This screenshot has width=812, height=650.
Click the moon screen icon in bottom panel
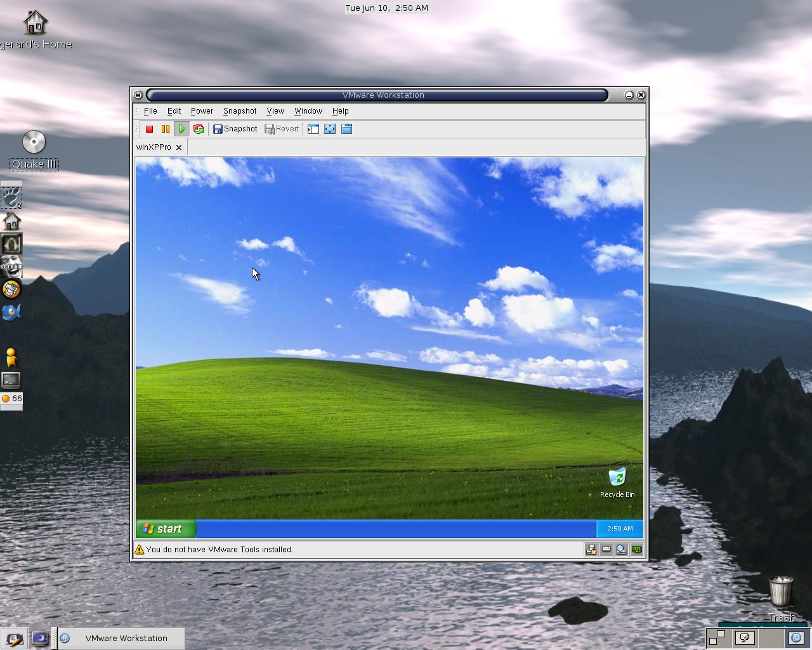click(x=40, y=639)
